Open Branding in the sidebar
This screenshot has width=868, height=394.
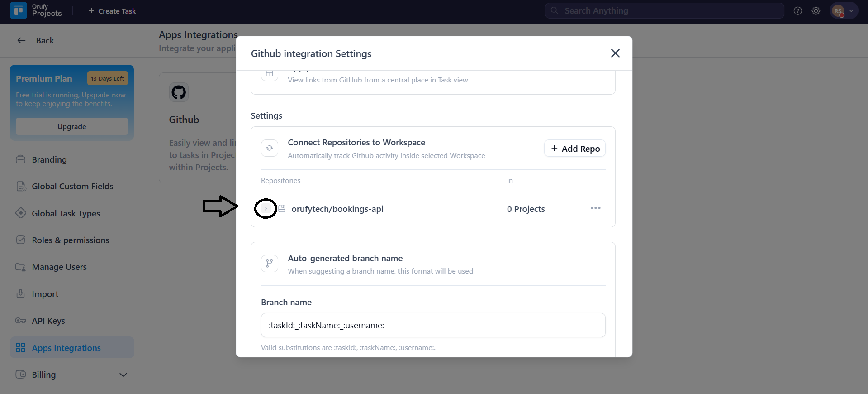tap(49, 160)
